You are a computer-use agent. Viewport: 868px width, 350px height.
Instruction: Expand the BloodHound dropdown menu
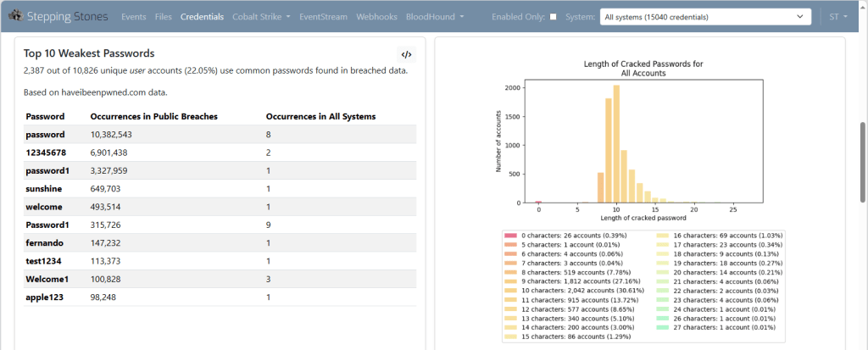[434, 16]
